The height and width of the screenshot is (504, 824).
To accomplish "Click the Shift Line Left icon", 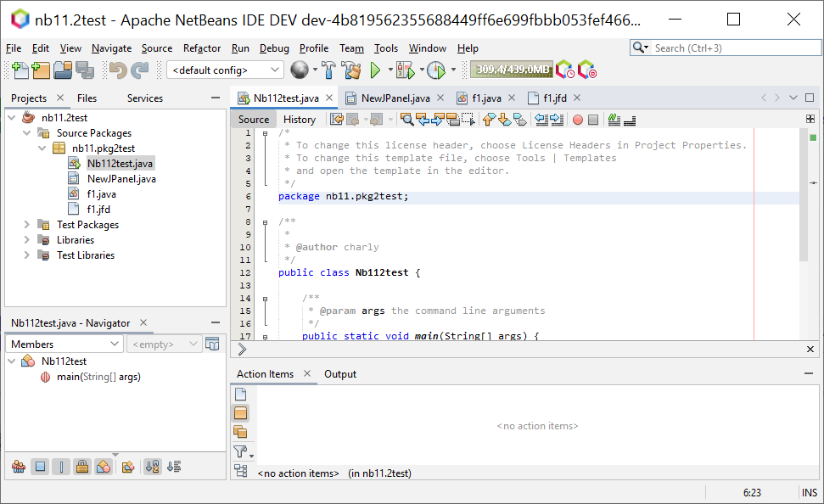I will click(x=541, y=120).
